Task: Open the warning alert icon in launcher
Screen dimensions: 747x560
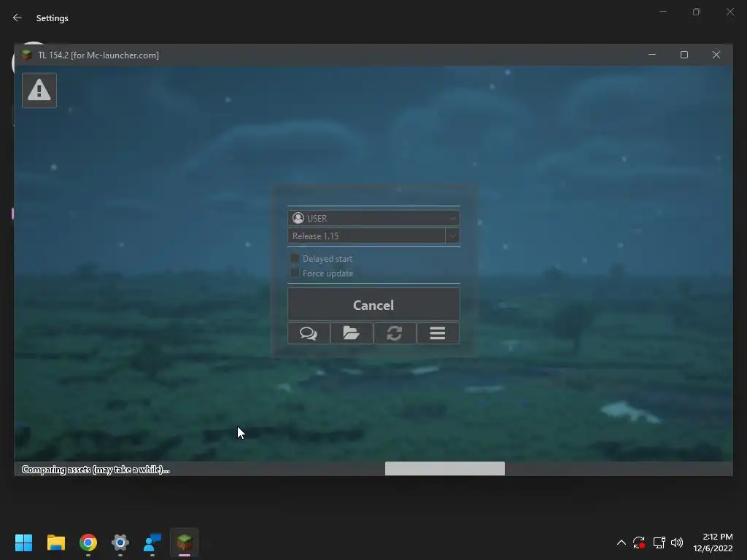Action: click(39, 90)
